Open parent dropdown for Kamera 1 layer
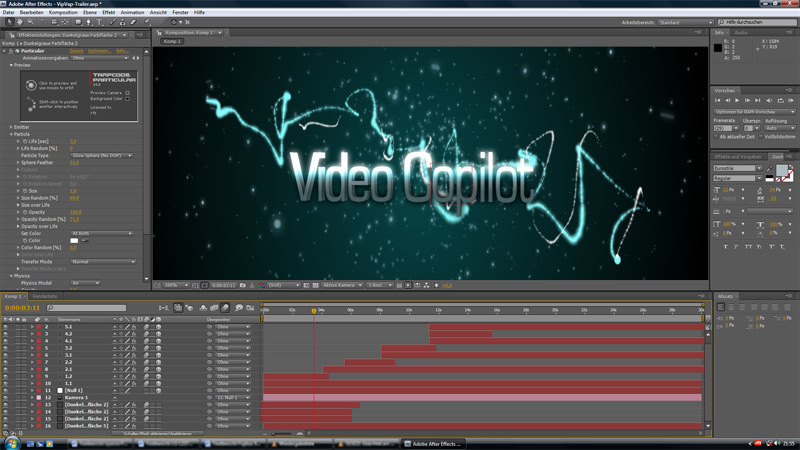 pyautogui.click(x=233, y=397)
